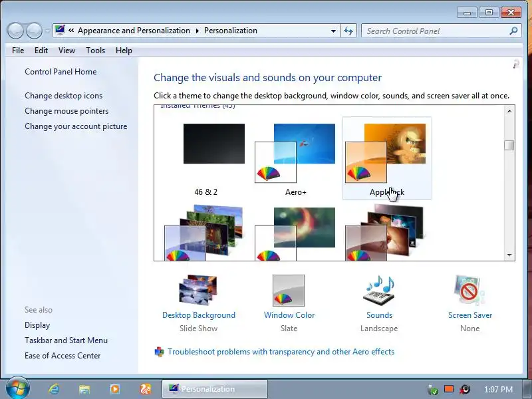Click the Forward navigation arrow button
532x399 pixels.
tap(35, 31)
